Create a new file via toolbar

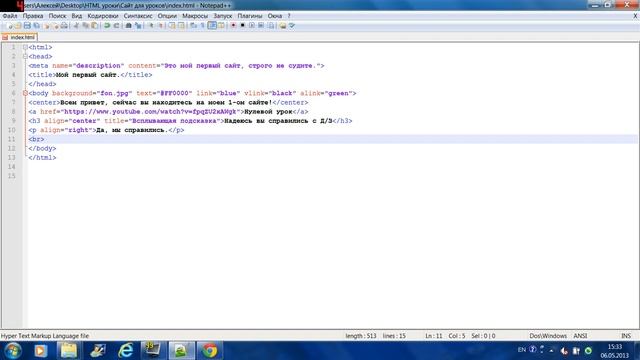10,26
